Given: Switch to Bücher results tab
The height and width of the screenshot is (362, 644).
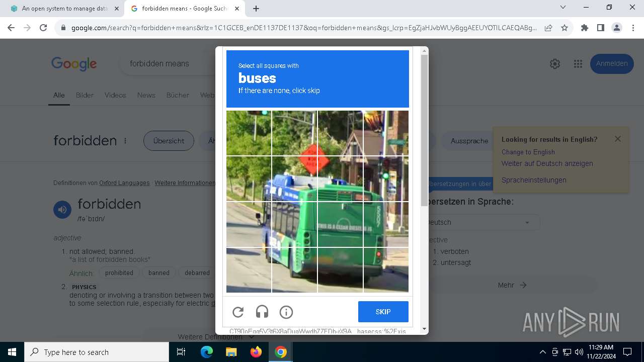Looking at the screenshot, I should pyautogui.click(x=178, y=95).
